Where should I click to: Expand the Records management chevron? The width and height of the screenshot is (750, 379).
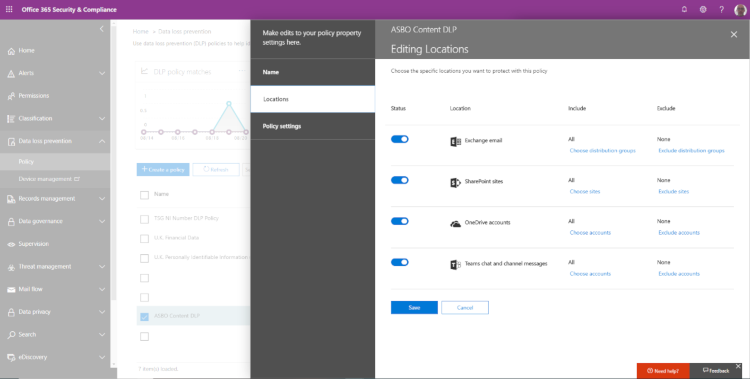click(102, 199)
